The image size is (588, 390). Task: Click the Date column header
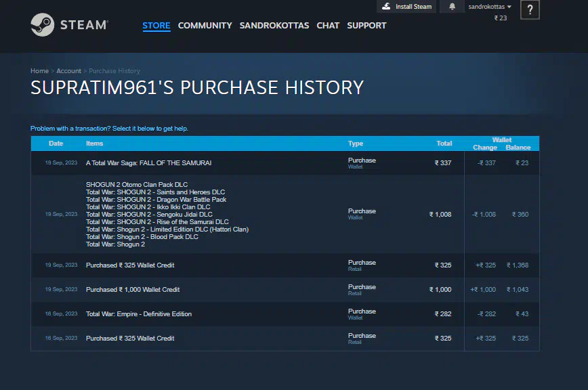[x=56, y=144]
